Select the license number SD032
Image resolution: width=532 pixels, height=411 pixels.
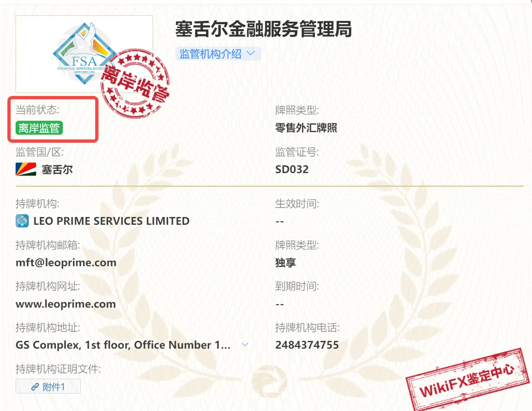tap(292, 169)
